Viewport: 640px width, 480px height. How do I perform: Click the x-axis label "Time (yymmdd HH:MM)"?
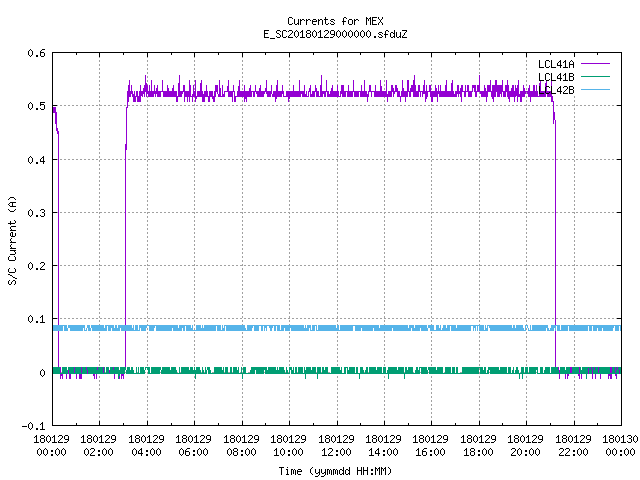pos(335,471)
